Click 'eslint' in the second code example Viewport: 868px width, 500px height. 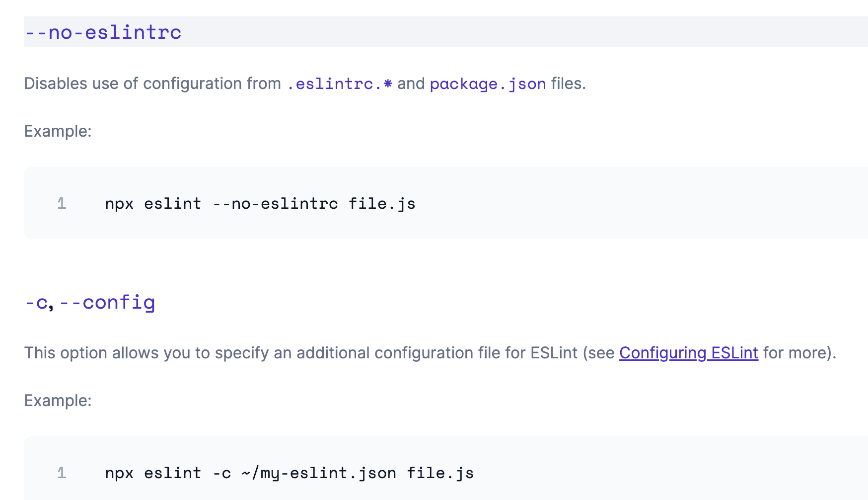[x=172, y=473]
